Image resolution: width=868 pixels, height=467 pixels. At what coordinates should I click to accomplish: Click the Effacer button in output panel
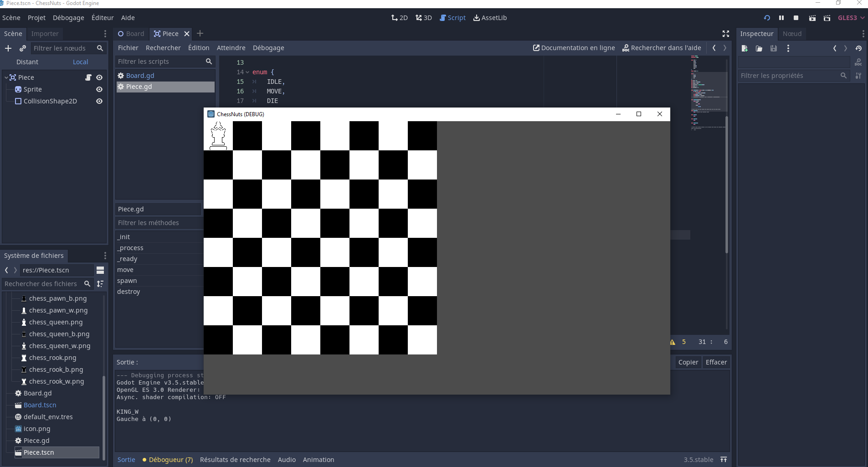click(x=716, y=362)
